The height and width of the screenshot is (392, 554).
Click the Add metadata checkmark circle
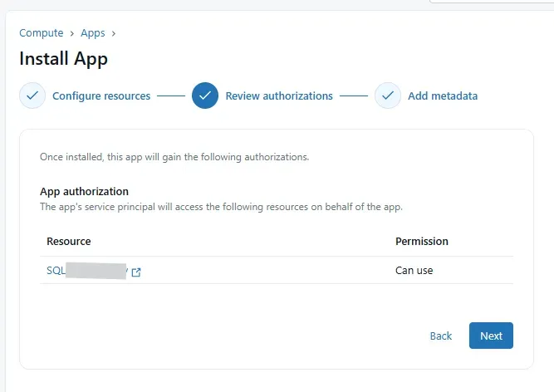pyautogui.click(x=388, y=96)
